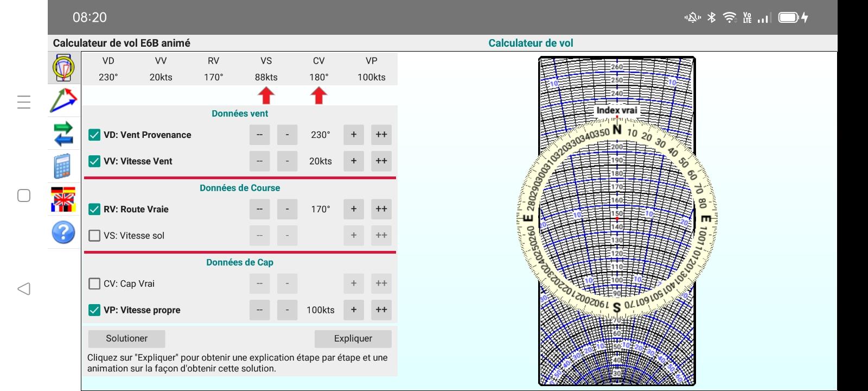
Task: Click the Index vrai label on the computer
Action: [x=617, y=110]
